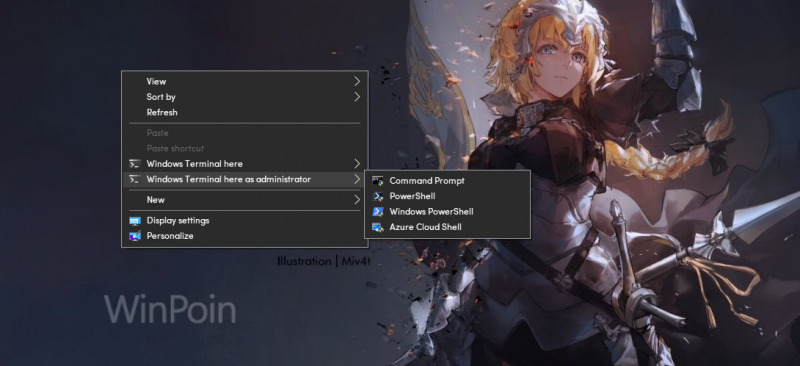The image size is (800, 366).
Task: Open the View submenu entry
Action: pyautogui.click(x=244, y=81)
